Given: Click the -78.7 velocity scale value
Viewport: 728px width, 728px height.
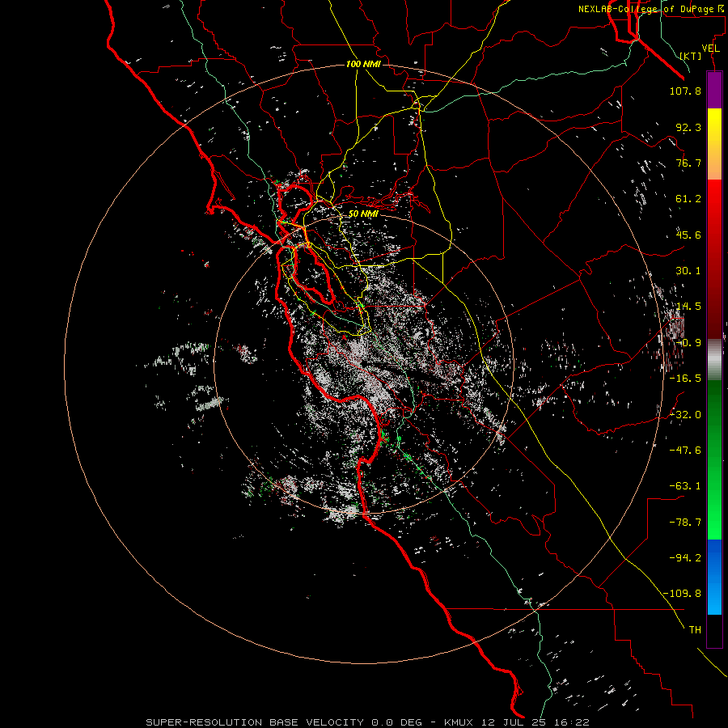Looking at the screenshot, I should tap(685, 523).
